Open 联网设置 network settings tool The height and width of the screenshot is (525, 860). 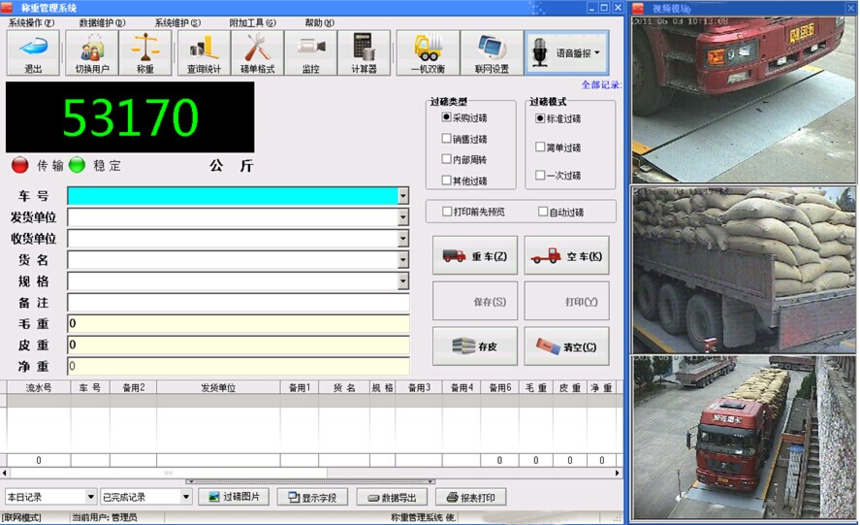492,53
